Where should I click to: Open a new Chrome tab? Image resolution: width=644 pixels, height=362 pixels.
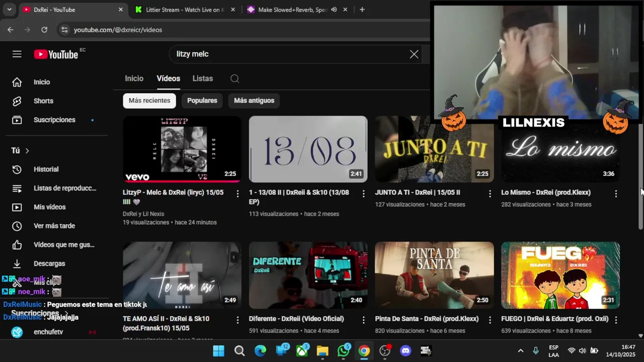pyautogui.click(x=362, y=10)
